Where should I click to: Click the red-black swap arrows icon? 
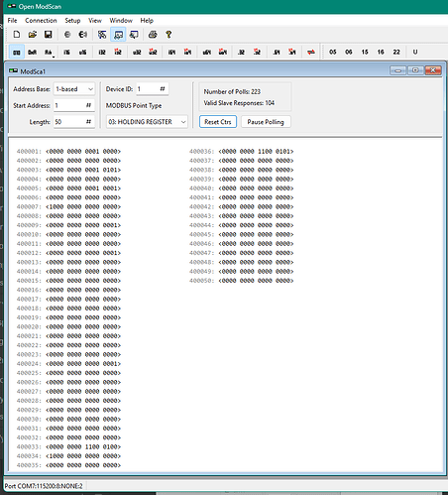point(311,53)
